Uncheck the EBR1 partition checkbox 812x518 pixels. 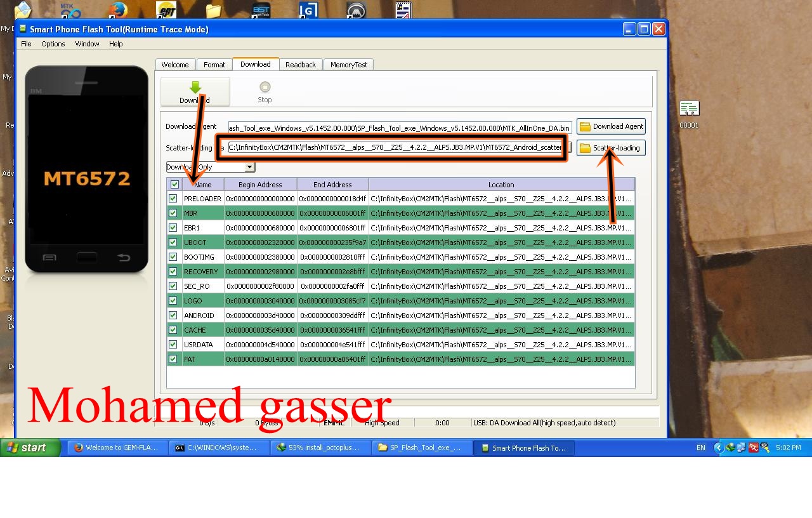coord(173,228)
